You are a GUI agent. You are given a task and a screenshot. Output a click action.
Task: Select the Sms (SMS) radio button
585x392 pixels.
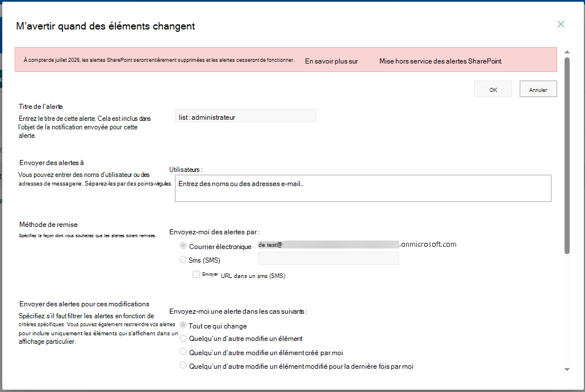183,259
